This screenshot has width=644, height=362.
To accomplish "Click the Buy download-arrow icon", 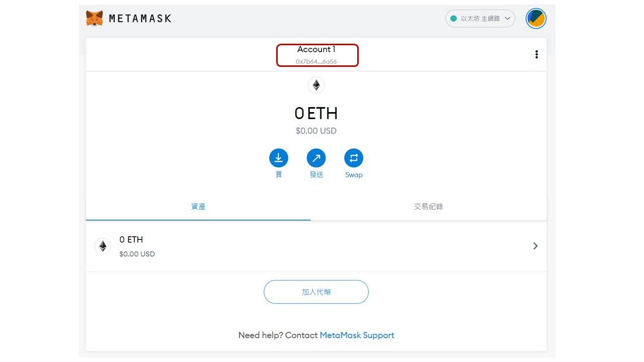I will [x=279, y=158].
